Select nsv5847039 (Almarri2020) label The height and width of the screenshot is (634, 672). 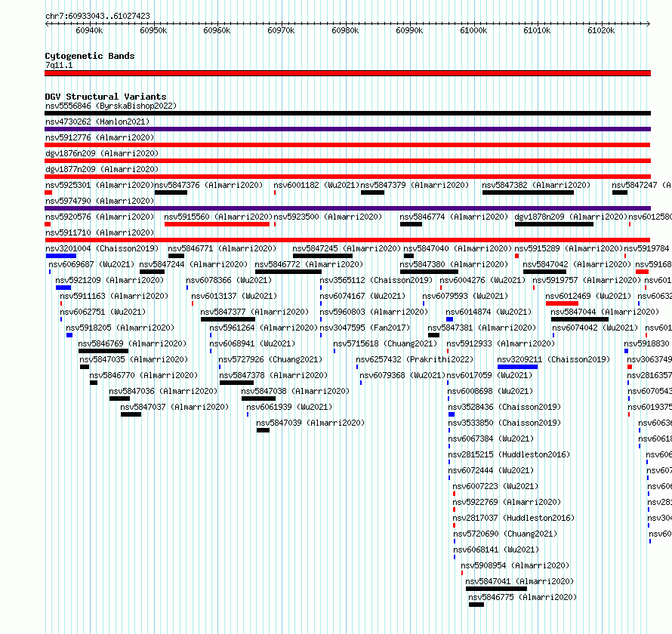[310, 423]
